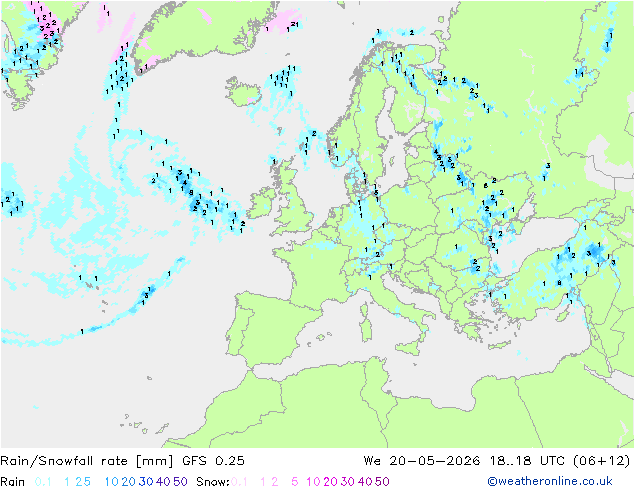
Task: Click the "Rain/Snowfall rate [mm]" title text
Action: [87, 461]
